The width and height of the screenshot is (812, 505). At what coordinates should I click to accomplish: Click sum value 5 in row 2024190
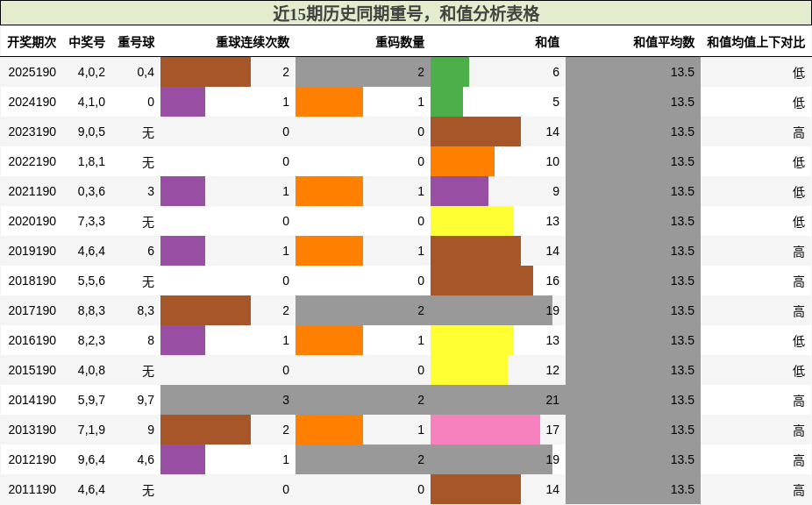tap(556, 102)
